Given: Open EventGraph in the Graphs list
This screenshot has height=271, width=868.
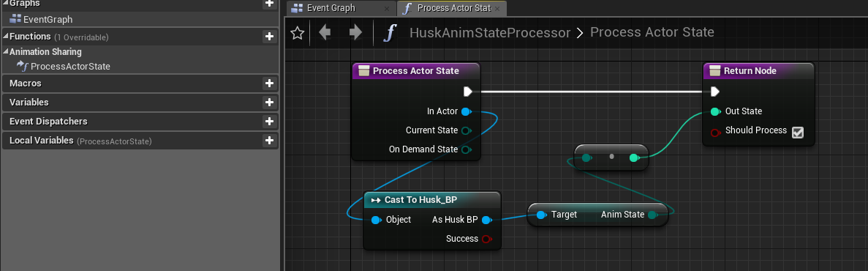Looking at the screenshot, I should tap(48, 19).
